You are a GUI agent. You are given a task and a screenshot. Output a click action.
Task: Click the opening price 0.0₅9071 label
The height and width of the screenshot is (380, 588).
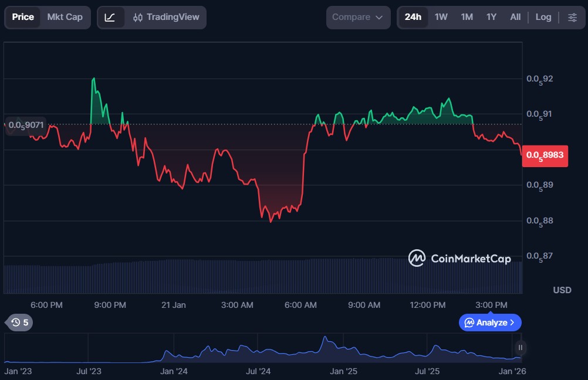25,125
